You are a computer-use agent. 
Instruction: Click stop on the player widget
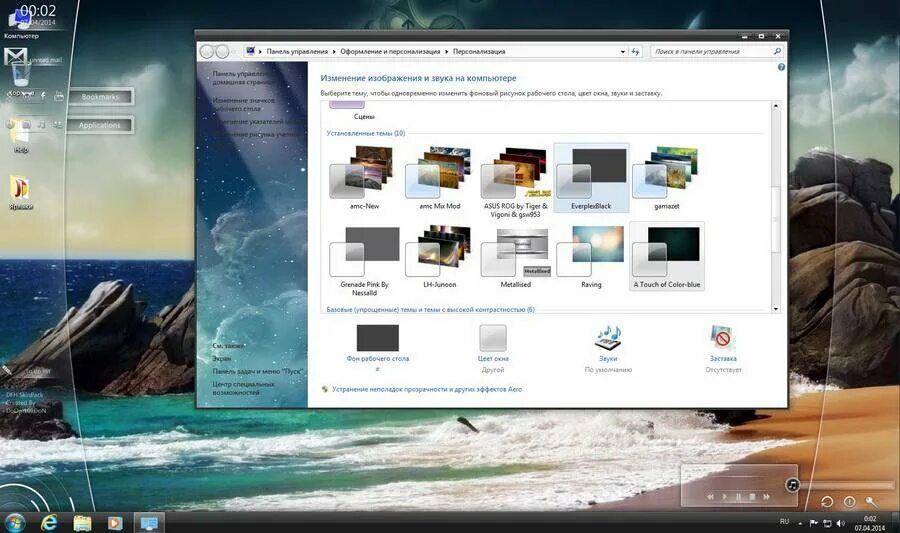(x=752, y=497)
